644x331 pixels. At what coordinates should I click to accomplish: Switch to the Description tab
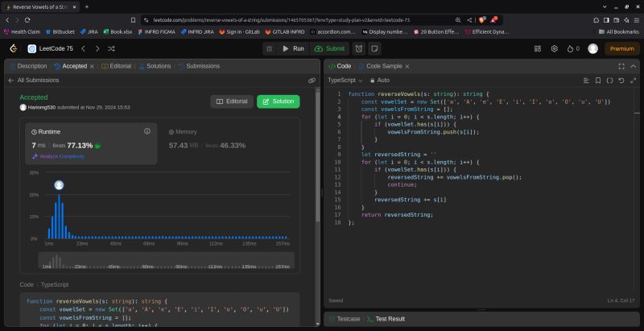pyautogui.click(x=29, y=66)
